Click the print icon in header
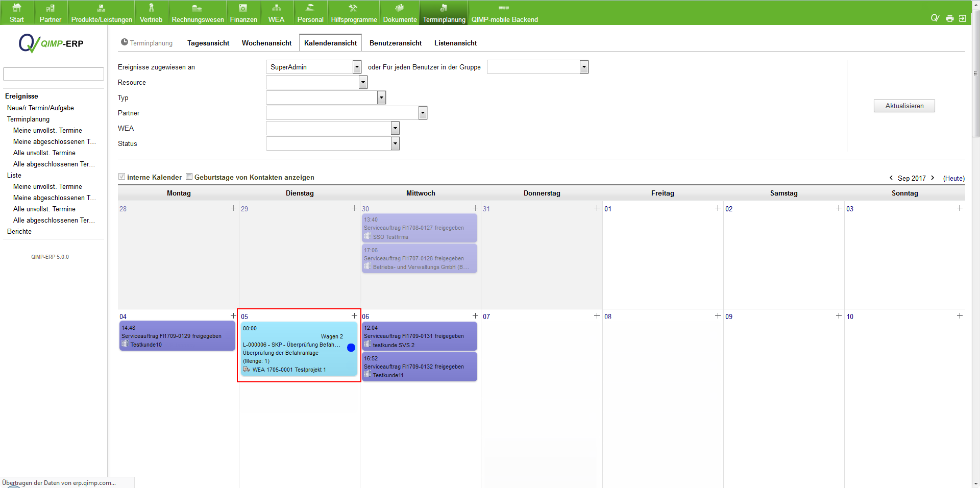The height and width of the screenshot is (488, 980). [x=949, y=18]
